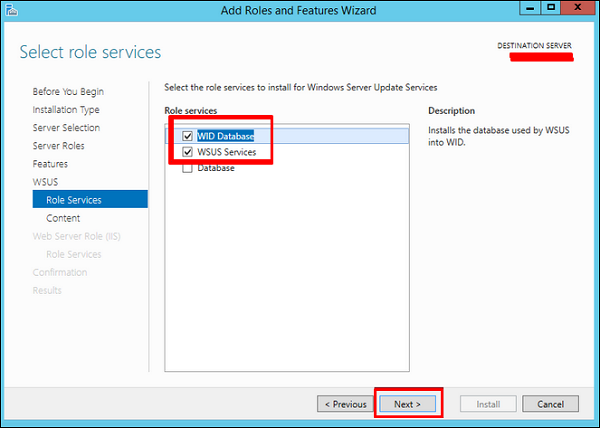Screen dimensions: 600x428
Task: Click the Next button
Action: pos(408,404)
